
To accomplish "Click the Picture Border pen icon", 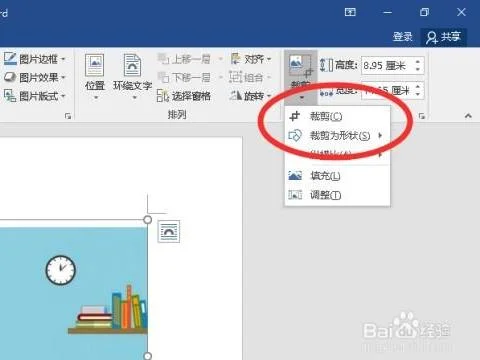I will click(10, 59).
